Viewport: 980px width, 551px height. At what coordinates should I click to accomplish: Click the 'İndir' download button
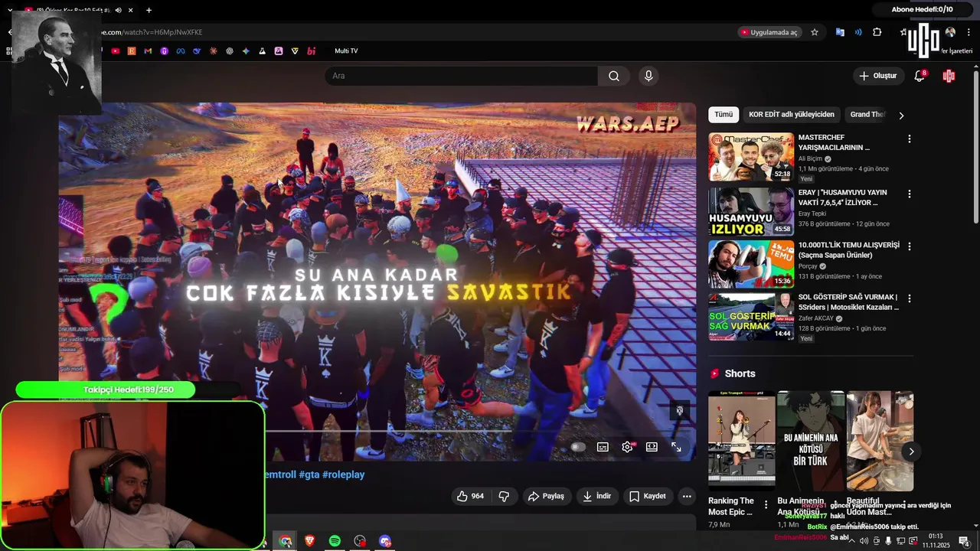tap(596, 496)
